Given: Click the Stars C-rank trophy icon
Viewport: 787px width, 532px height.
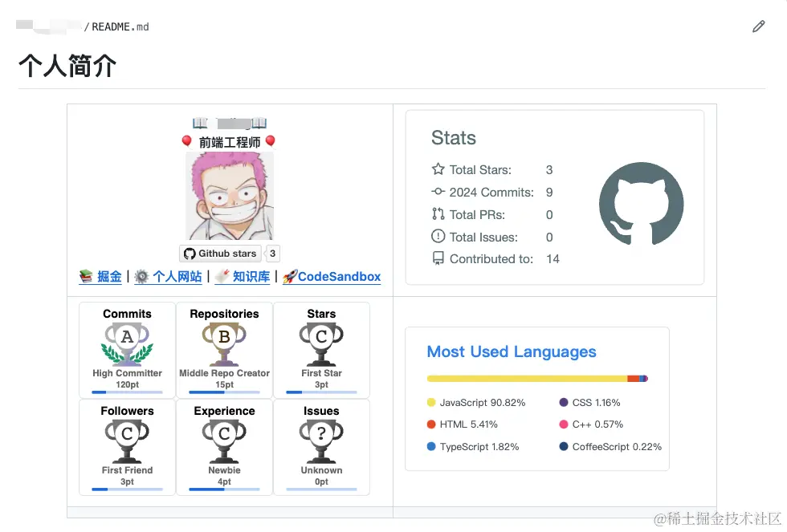Looking at the screenshot, I should (x=321, y=344).
